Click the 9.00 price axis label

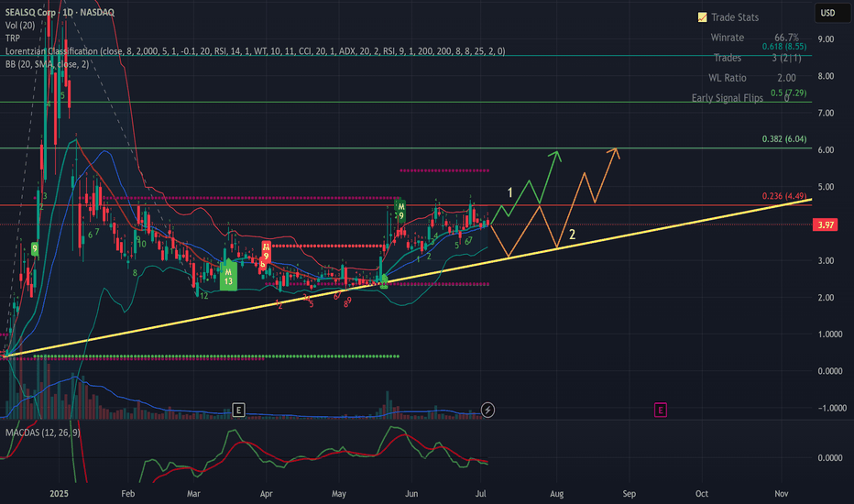pos(826,39)
